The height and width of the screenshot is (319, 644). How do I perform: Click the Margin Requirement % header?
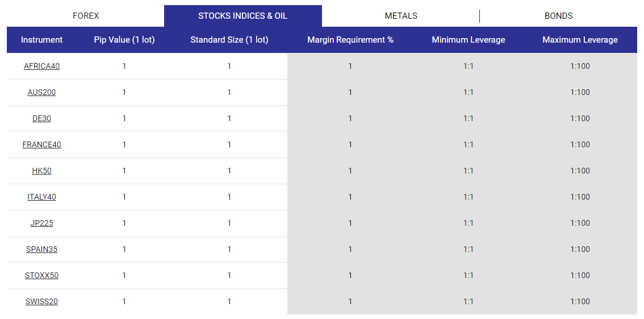(350, 40)
